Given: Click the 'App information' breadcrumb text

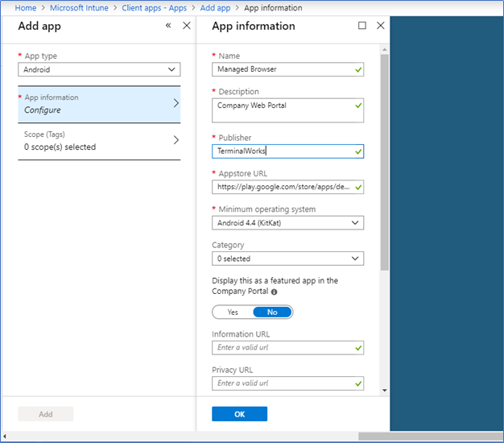Looking at the screenshot, I should [273, 8].
